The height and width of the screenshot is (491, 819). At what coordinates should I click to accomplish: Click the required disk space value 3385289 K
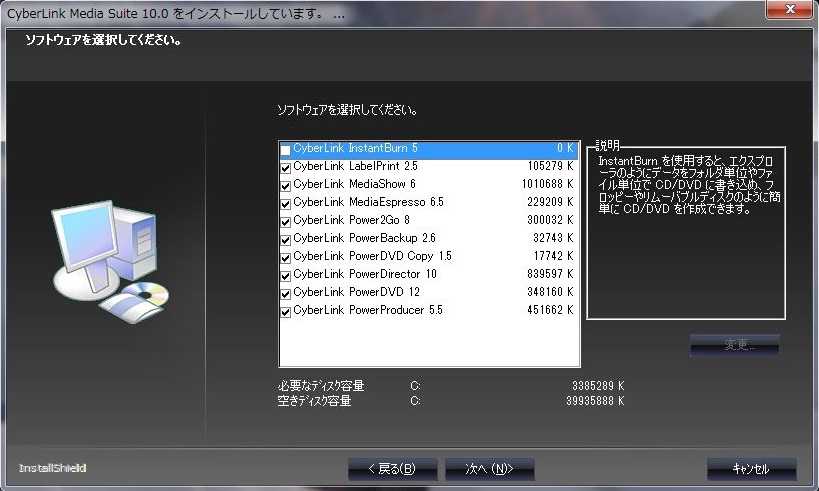598,386
